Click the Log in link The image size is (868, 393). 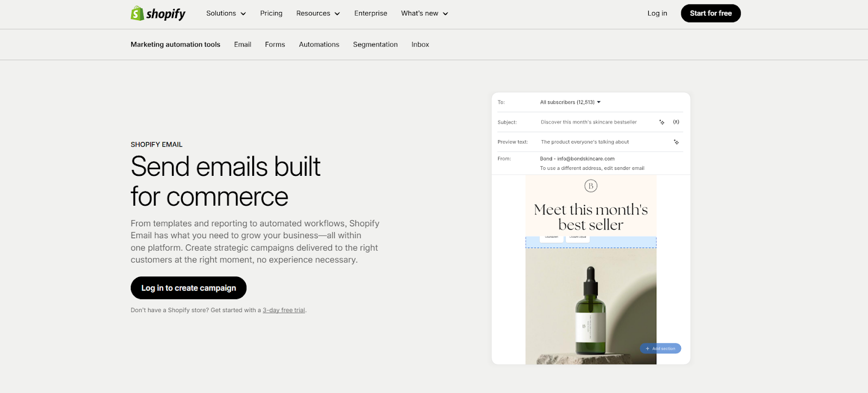[x=657, y=14]
